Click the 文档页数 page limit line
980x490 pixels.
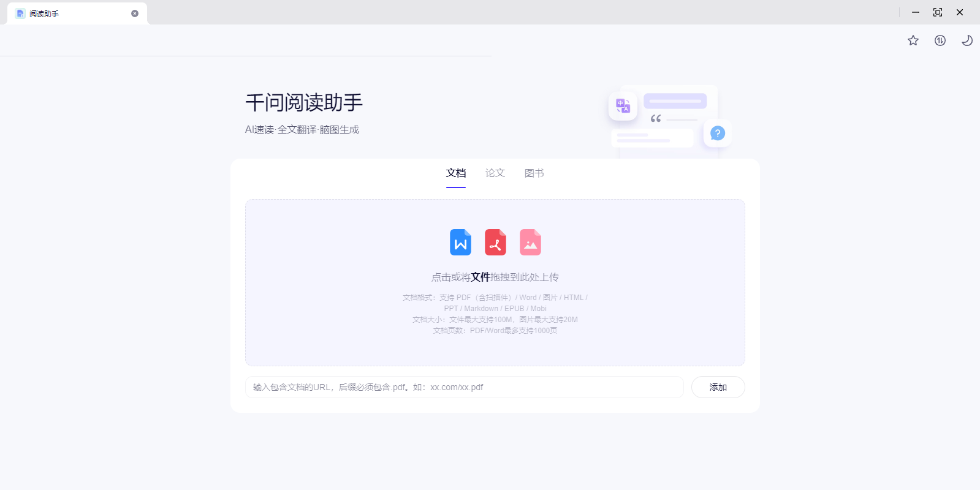pyautogui.click(x=495, y=331)
